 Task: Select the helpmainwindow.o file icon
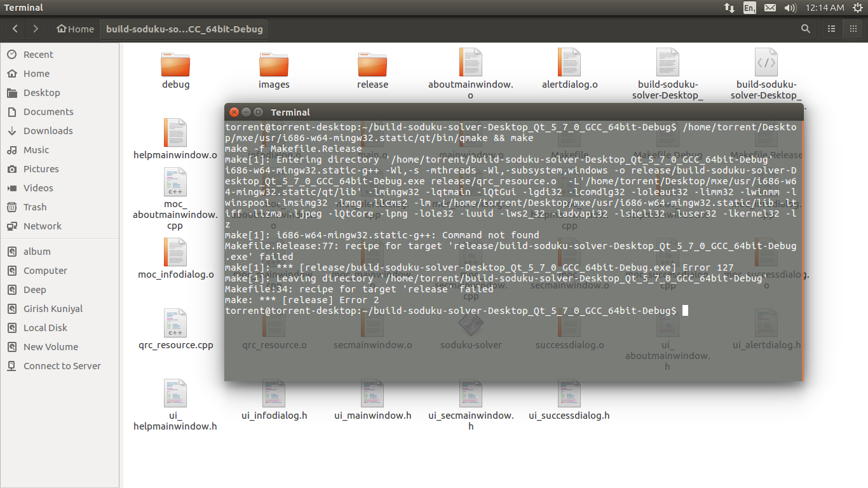[x=175, y=132]
